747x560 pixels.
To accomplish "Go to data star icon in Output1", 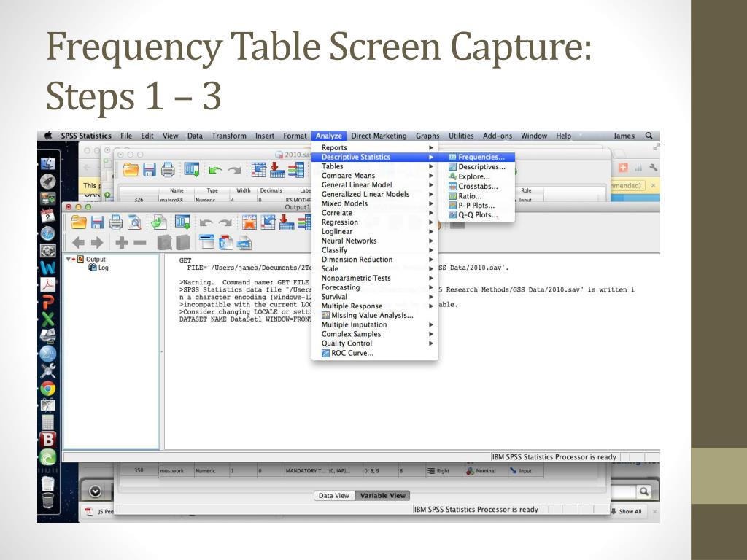I will click(x=249, y=222).
